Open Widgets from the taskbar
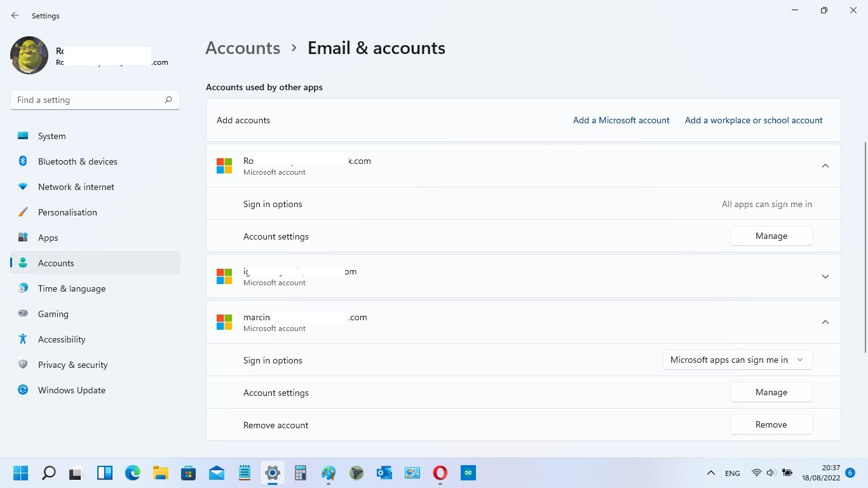This screenshot has height=488, width=868. [x=105, y=473]
